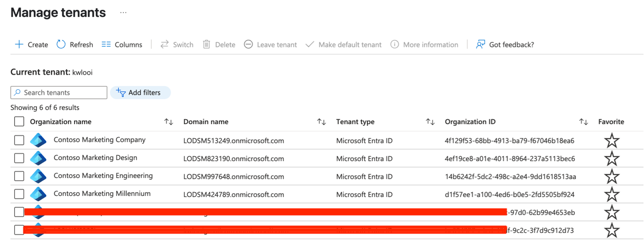Click the Got feedback person icon

(481, 44)
